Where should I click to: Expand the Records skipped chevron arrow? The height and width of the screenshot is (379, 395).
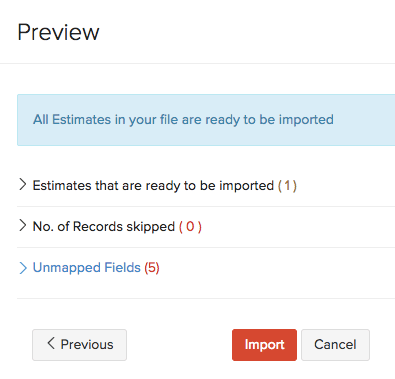(22, 225)
